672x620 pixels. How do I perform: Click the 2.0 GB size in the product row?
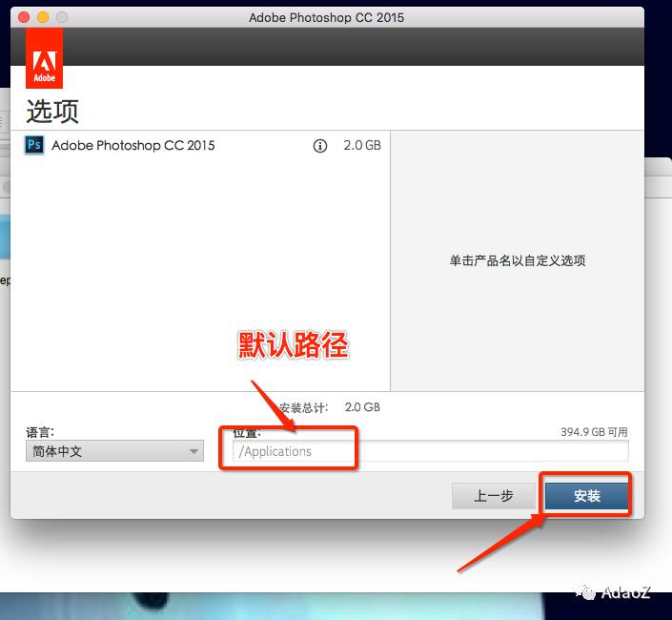coord(361,146)
